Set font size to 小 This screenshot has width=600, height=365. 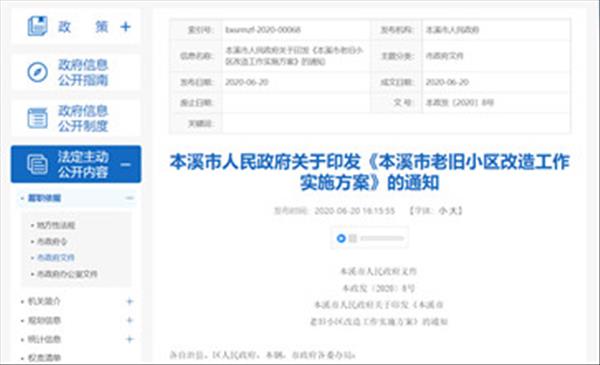pos(443,211)
